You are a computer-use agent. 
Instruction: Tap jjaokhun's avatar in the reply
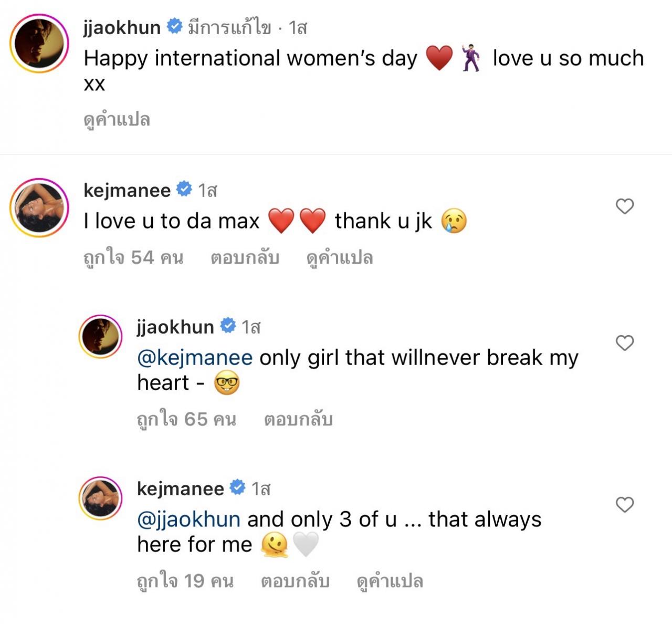click(x=100, y=337)
